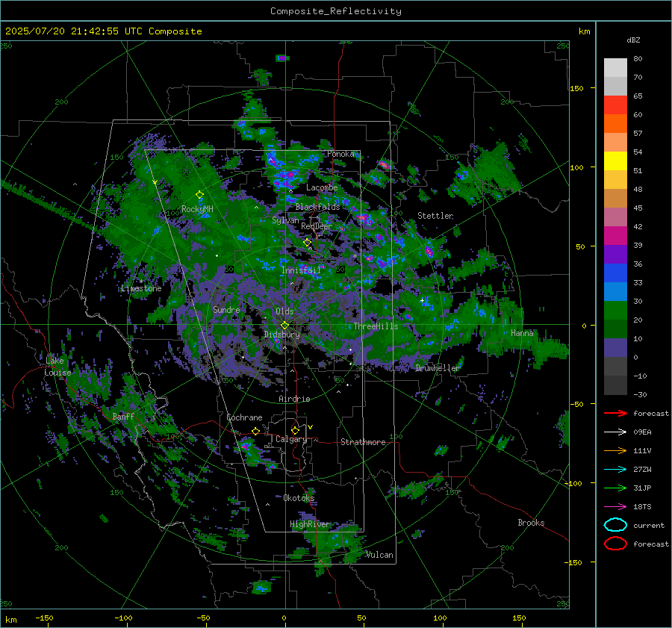The image size is (672, 628).
Task: Click the Okotoks town label
Action: coord(299,498)
